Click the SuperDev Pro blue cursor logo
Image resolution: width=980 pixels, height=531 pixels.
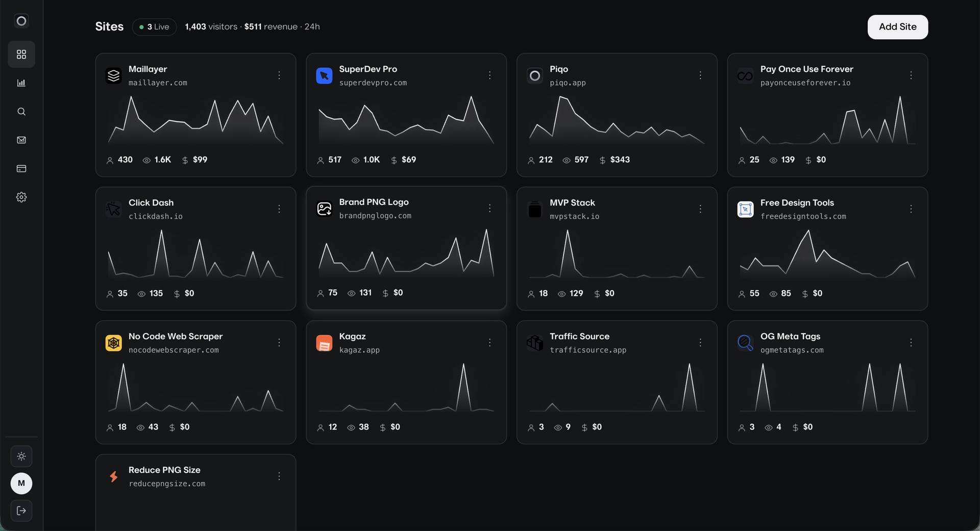(324, 75)
